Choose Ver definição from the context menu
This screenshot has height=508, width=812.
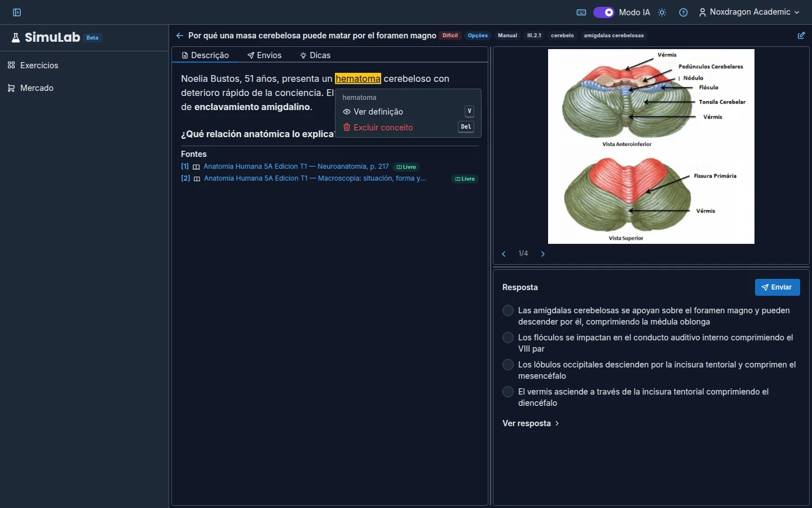pyautogui.click(x=408, y=112)
